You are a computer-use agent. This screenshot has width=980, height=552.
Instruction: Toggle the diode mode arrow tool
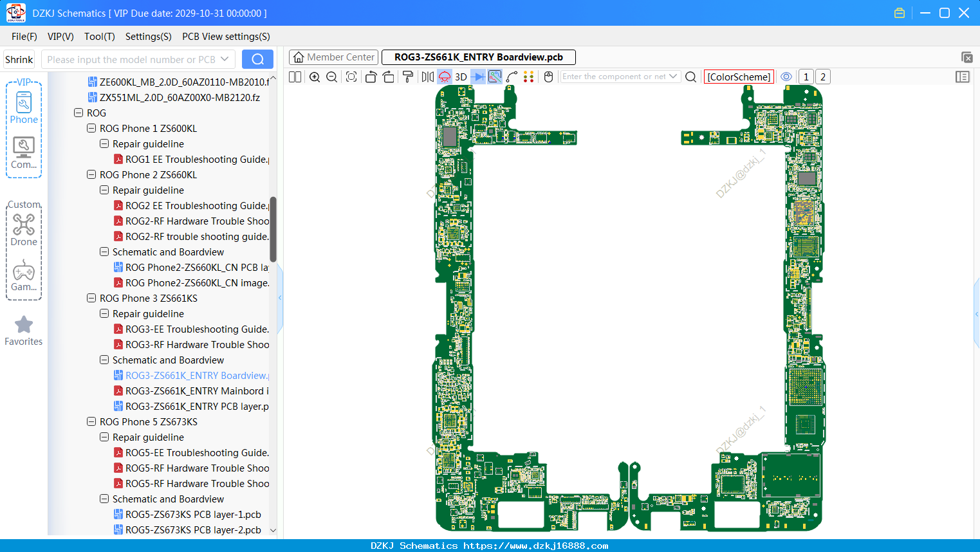(478, 77)
